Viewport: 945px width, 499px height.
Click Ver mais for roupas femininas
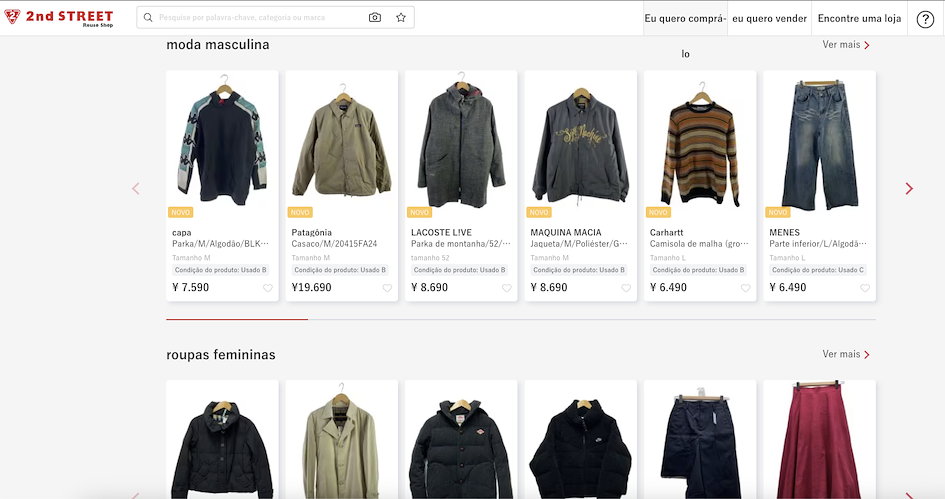[846, 354]
